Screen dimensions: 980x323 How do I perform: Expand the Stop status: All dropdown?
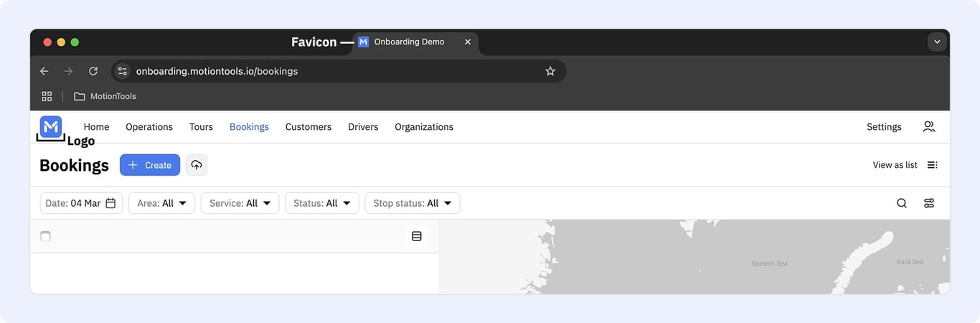pos(413,203)
